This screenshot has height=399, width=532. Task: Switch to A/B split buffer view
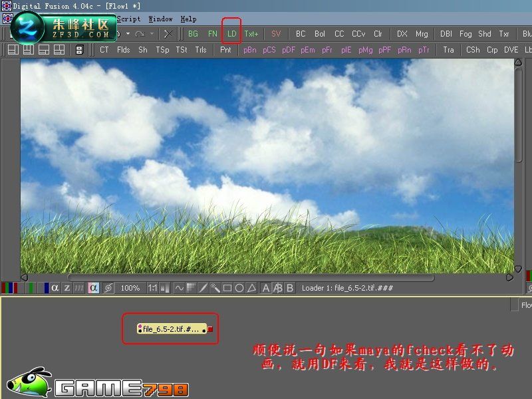(x=278, y=288)
